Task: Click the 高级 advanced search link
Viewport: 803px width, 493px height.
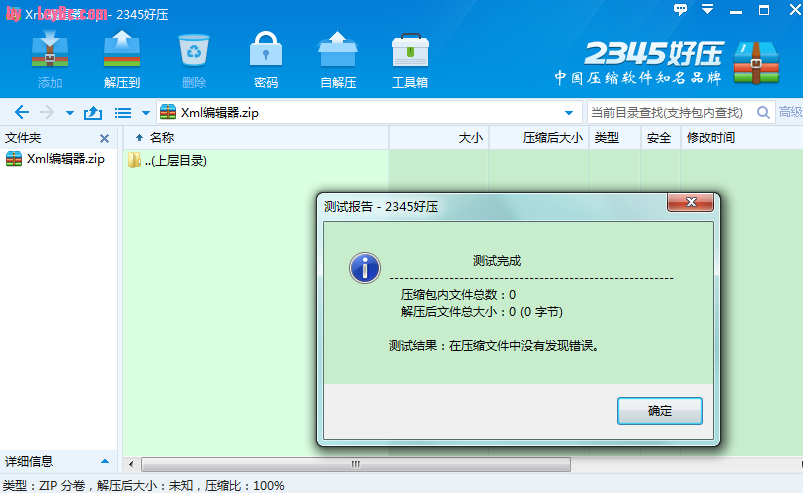Action: coord(790,112)
